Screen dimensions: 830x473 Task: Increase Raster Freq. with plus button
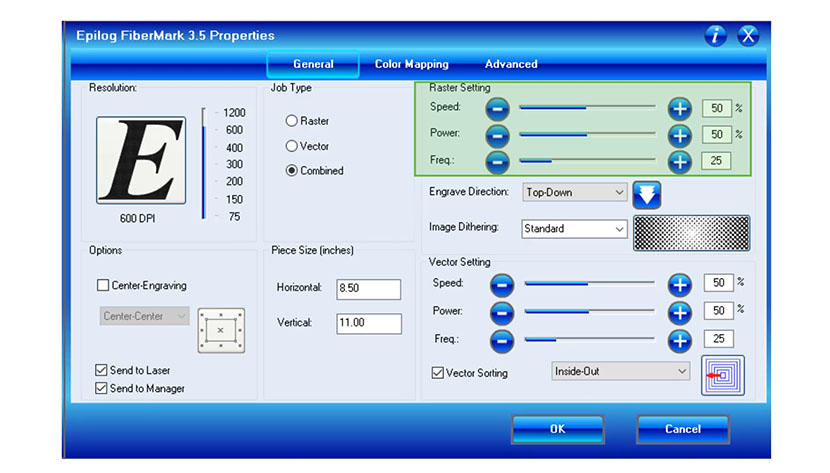679,161
